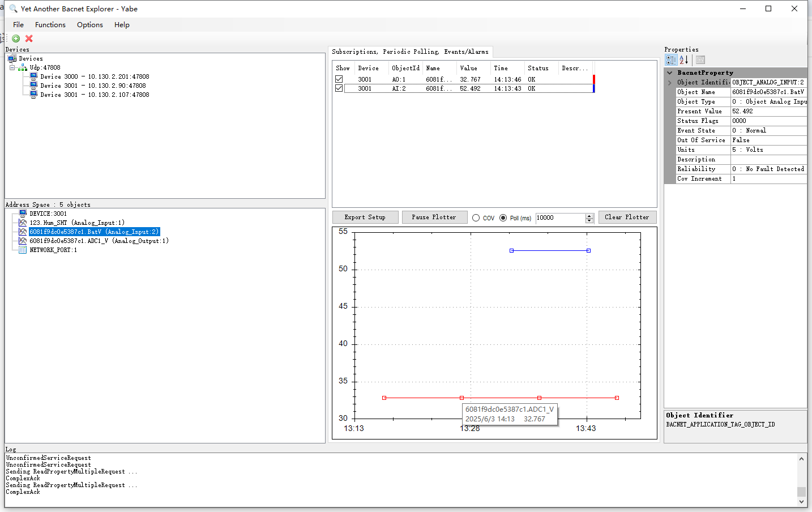Select Subscriptions, Periodic Polling, Events/Alarms tab
The image size is (812, 512).
410,52
